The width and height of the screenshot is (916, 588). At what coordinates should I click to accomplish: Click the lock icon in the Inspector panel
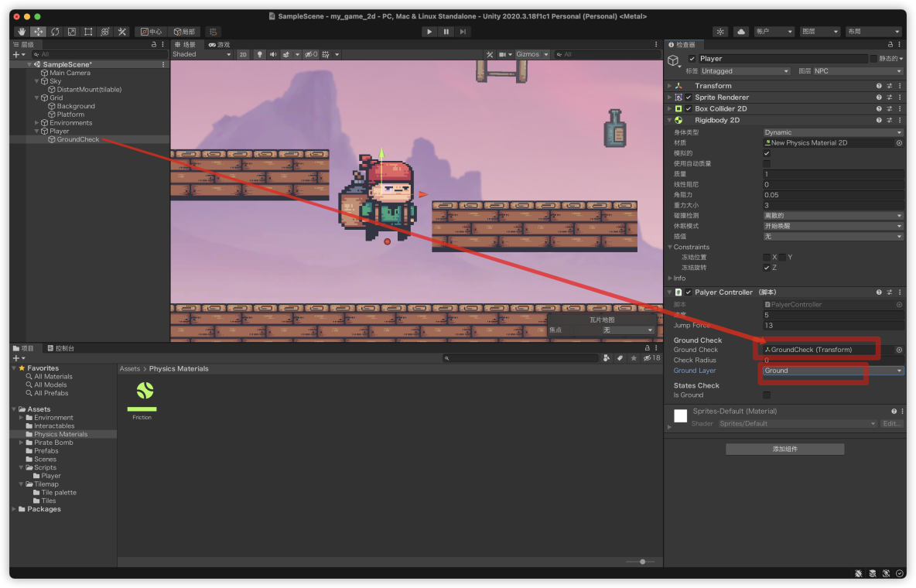tap(890, 44)
